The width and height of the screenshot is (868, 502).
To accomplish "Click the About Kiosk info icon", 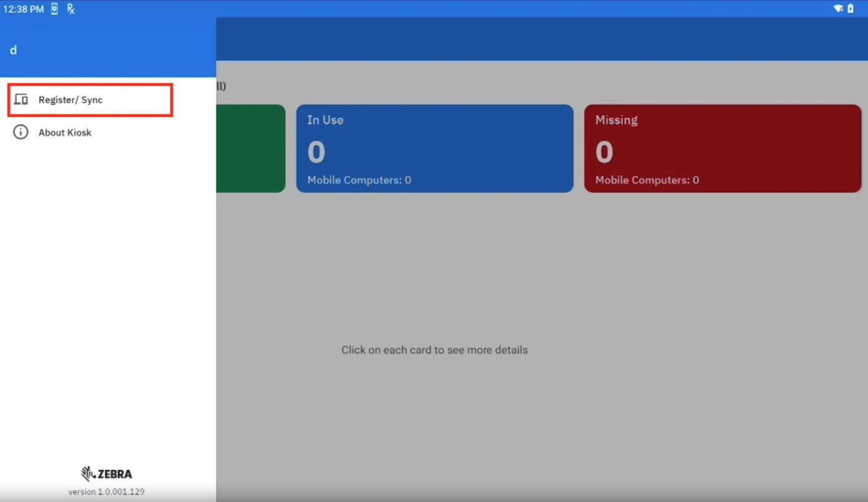I will [x=21, y=132].
